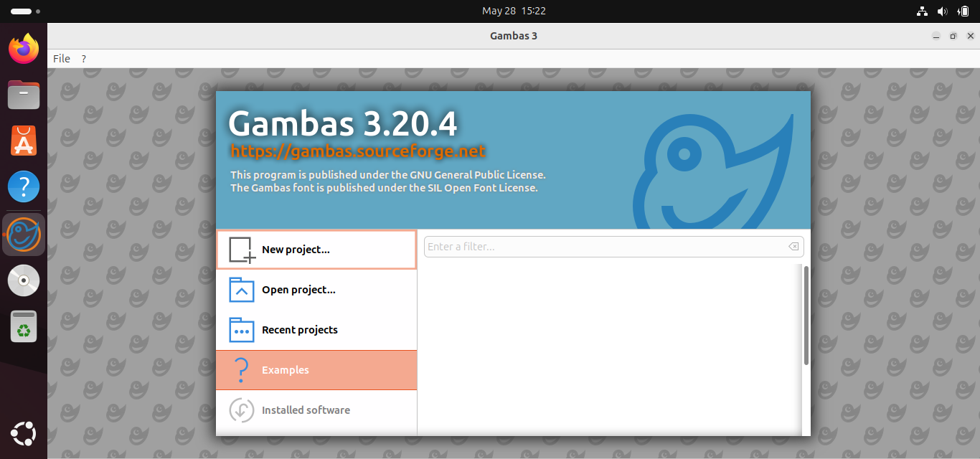
Task: Click the Installed software download icon
Action: coord(242,410)
